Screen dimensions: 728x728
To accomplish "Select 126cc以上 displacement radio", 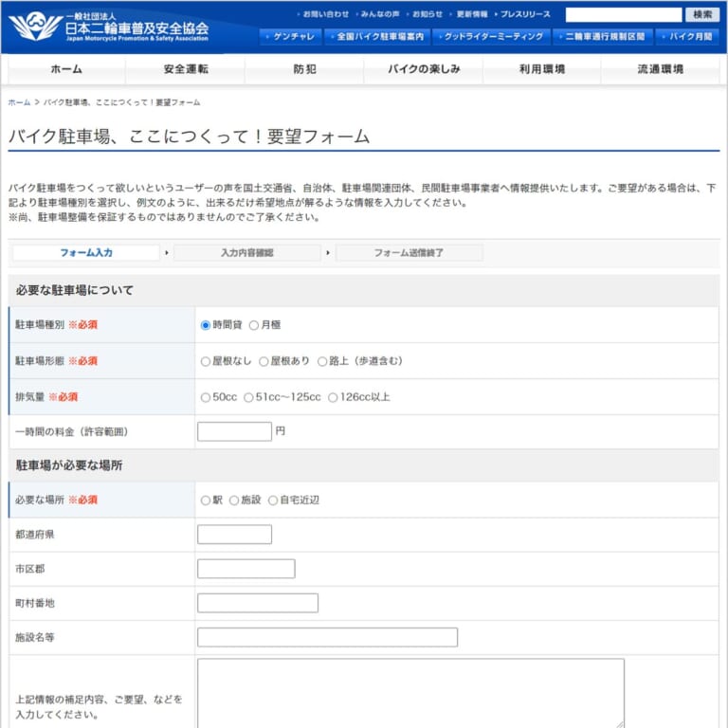I will pyautogui.click(x=333, y=398).
